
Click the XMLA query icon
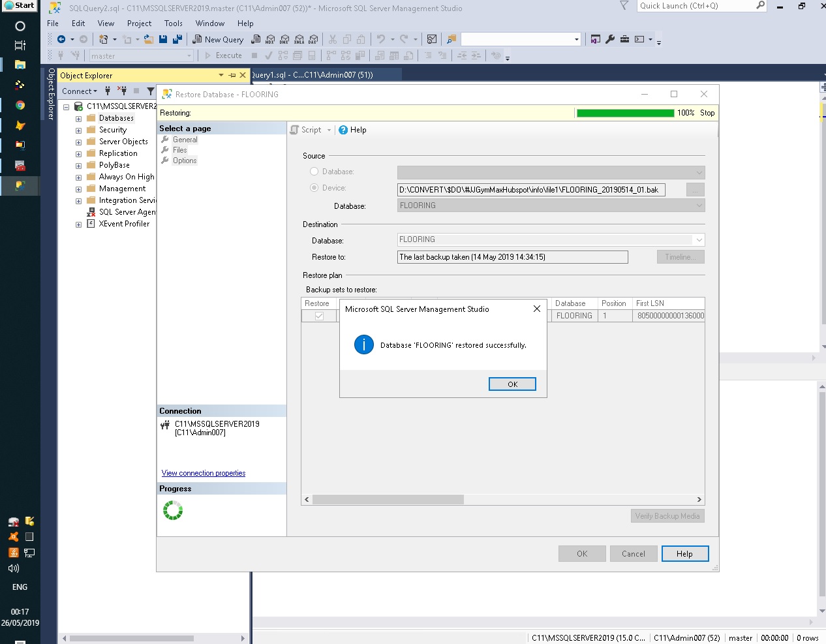pyautogui.click(x=299, y=40)
